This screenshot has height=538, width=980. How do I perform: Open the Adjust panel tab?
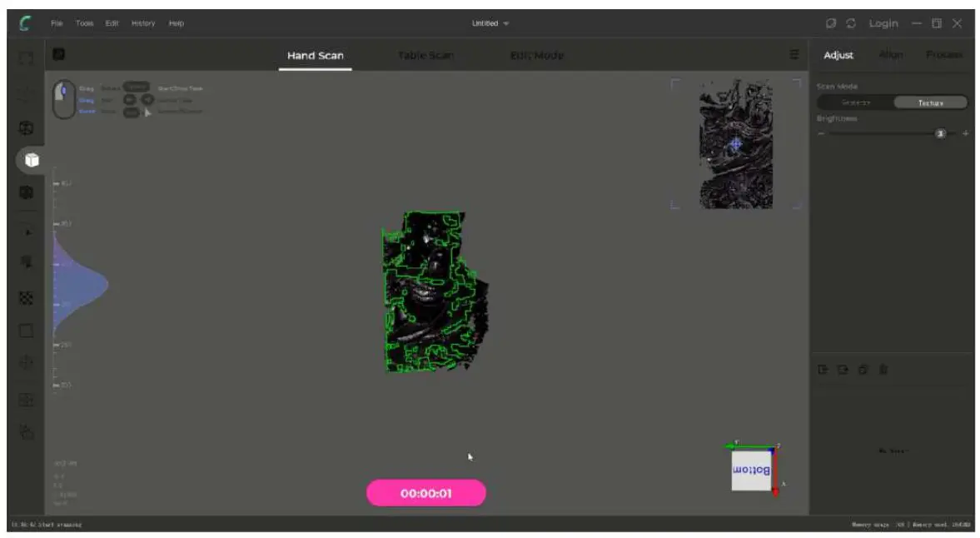tap(838, 55)
